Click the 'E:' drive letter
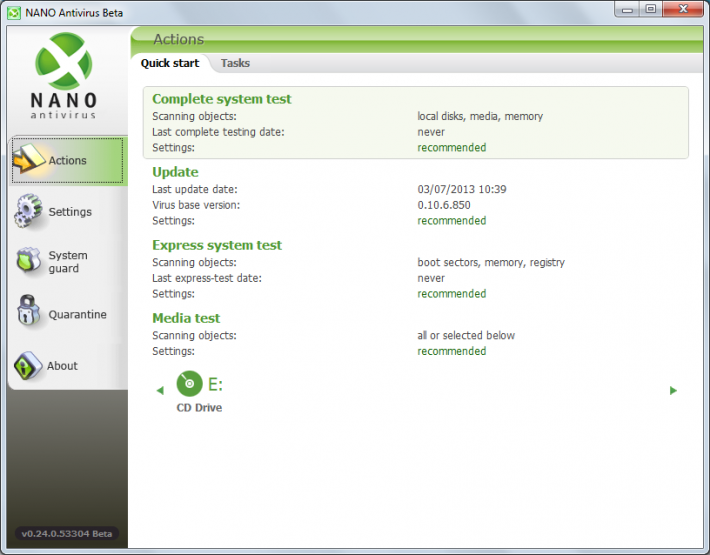The height and width of the screenshot is (555, 710). click(215, 384)
